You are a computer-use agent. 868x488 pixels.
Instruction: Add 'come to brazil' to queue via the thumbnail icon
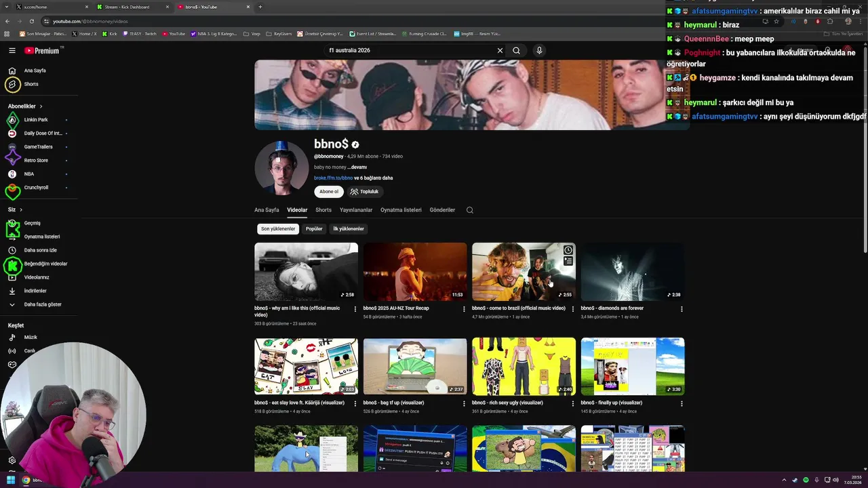click(x=568, y=261)
